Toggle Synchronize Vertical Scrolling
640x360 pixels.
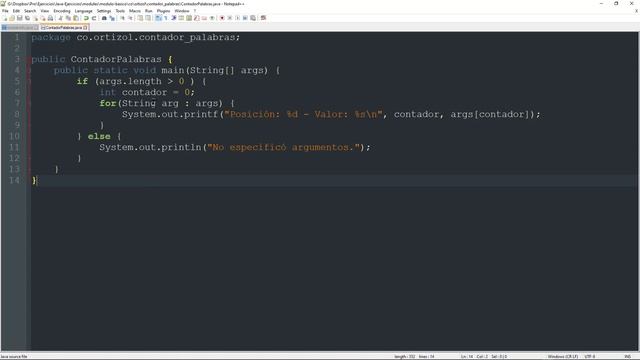tap(140, 18)
